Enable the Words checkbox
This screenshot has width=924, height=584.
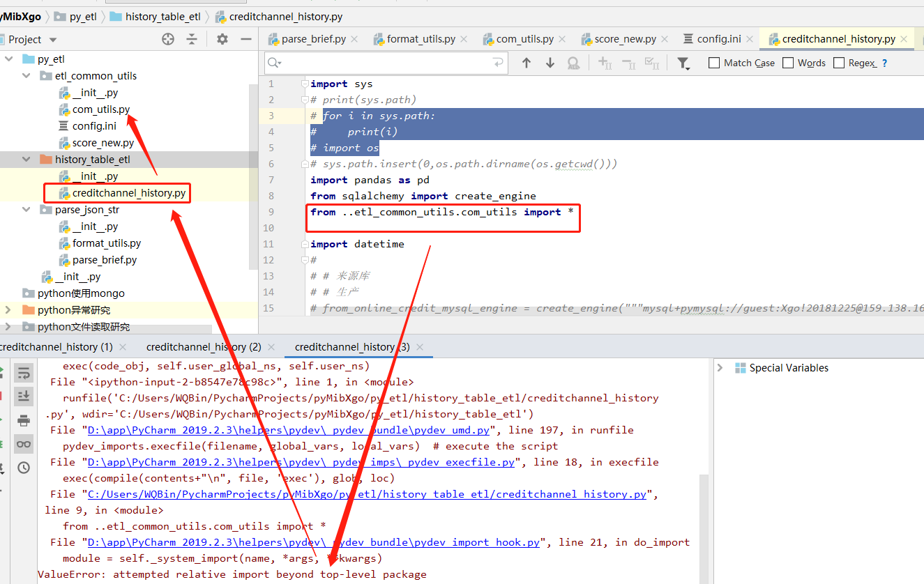coord(788,63)
